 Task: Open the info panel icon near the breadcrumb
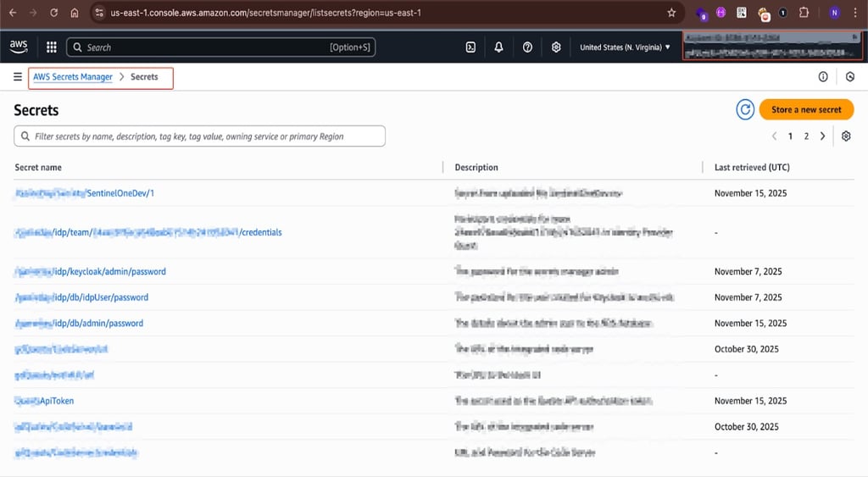coord(823,77)
